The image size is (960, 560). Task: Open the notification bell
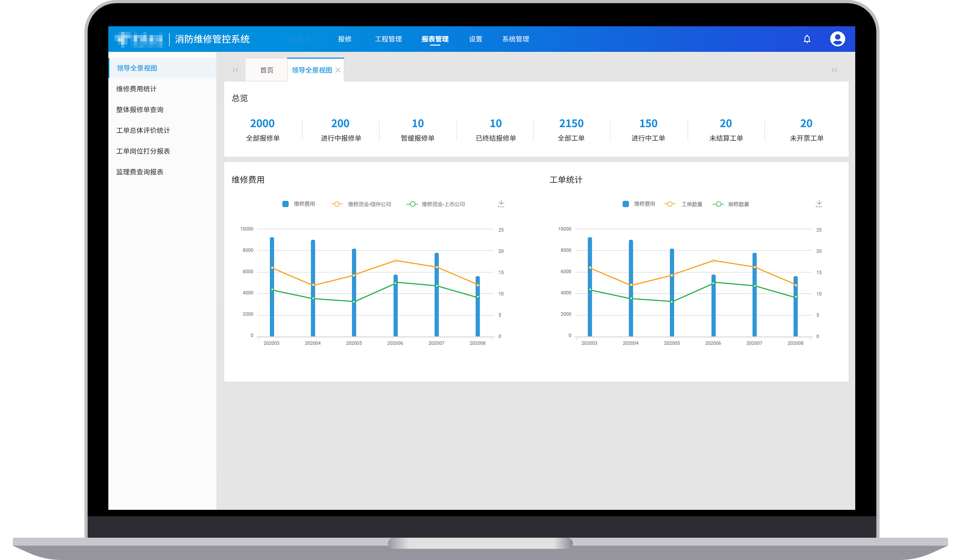[x=807, y=39]
